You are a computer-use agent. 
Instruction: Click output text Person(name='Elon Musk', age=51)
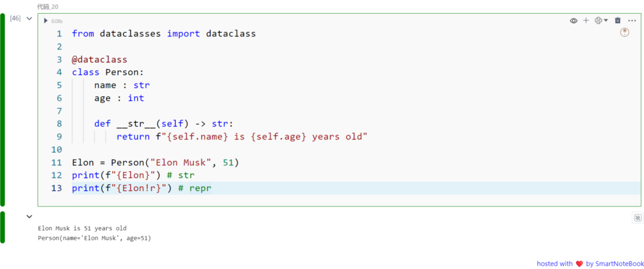94,238
